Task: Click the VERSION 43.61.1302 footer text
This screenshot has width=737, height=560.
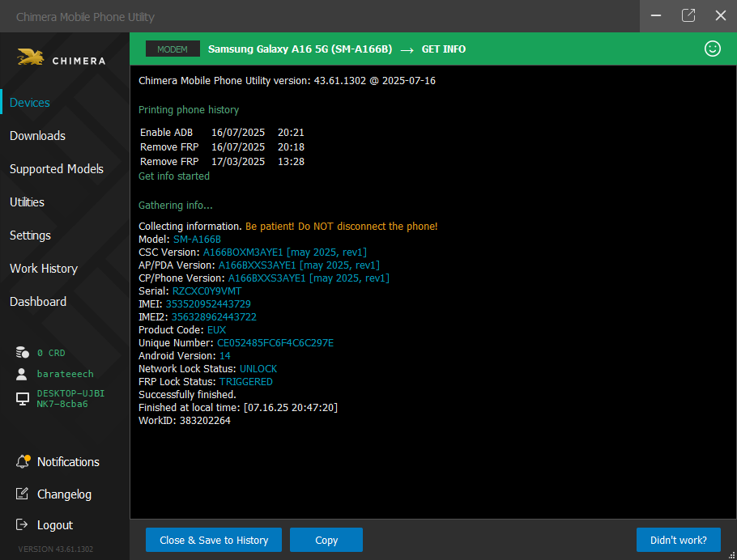Action: [x=55, y=549]
